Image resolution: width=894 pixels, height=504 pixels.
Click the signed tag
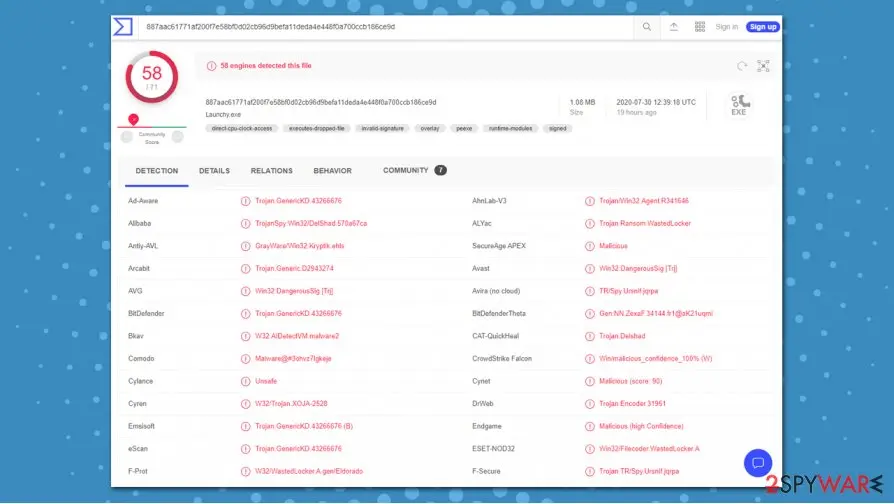[558, 129]
